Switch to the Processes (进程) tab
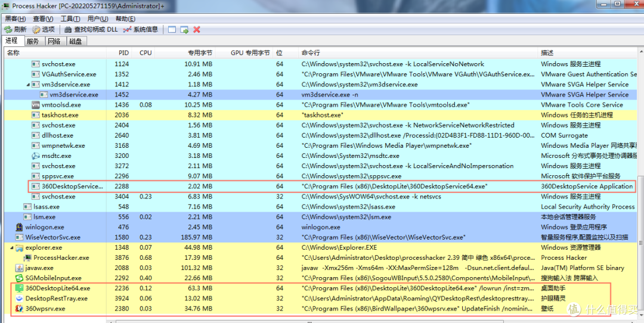 tap(11, 41)
